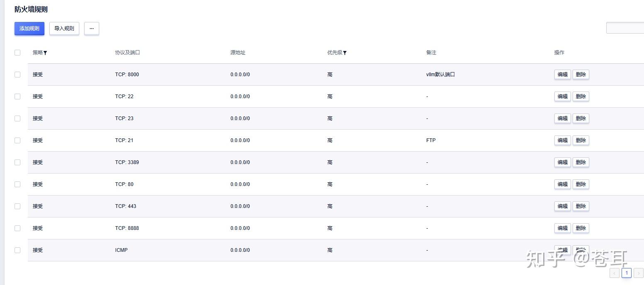Image resolution: width=644 pixels, height=285 pixels.
Task: Edit the TCP: 22 rule
Action: pos(562,97)
